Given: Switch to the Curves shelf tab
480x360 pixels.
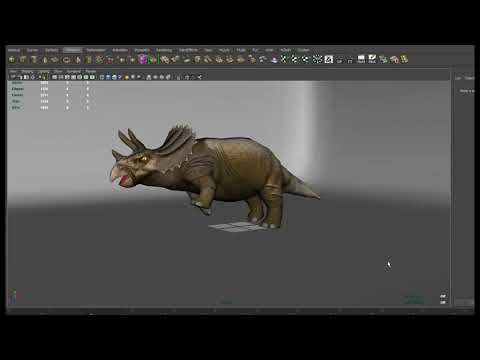Looking at the screenshot, I should 32,50.
